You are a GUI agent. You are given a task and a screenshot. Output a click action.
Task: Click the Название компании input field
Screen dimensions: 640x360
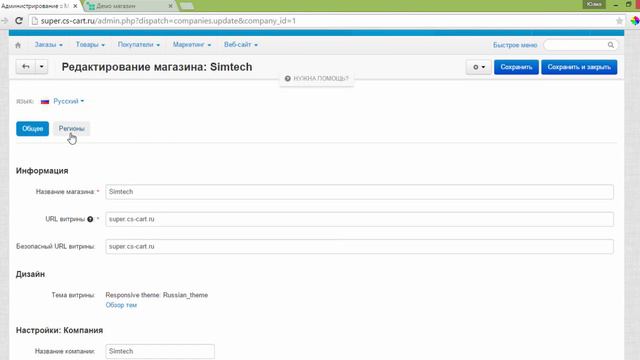[x=160, y=351]
